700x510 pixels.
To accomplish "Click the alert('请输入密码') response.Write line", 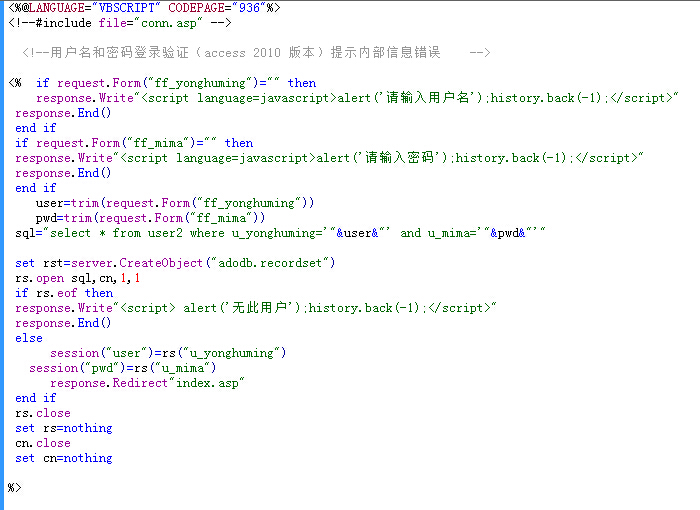I will click(329, 158).
